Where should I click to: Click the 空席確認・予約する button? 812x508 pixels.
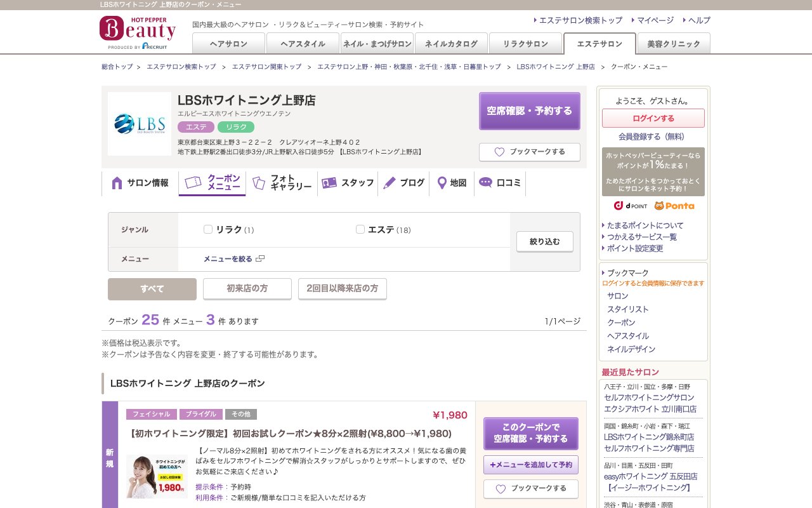pos(530,110)
